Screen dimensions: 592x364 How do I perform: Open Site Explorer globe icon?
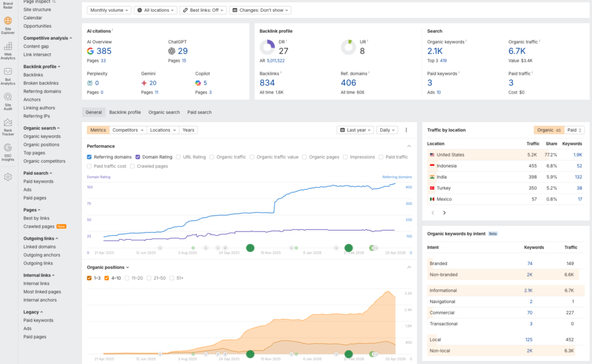8,21
